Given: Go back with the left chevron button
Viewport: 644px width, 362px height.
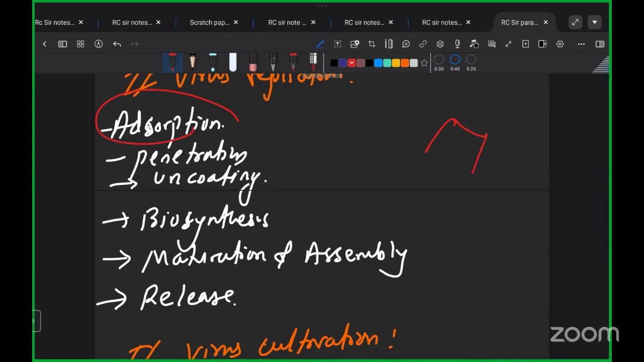Looking at the screenshot, I should [44, 44].
